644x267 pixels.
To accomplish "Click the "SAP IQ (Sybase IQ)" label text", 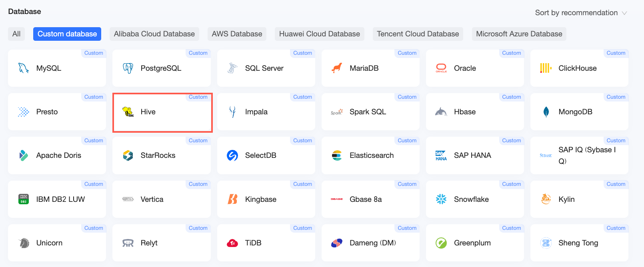I will (x=587, y=155).
